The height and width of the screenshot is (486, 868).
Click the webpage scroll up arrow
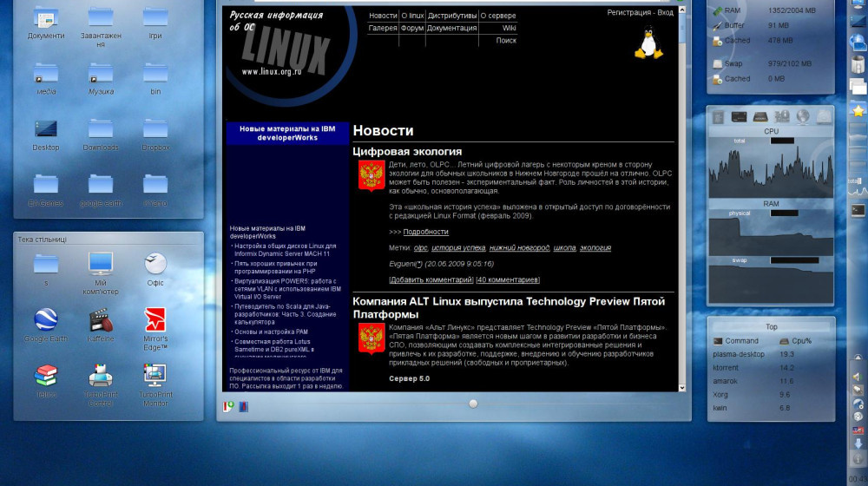(682, 10)
